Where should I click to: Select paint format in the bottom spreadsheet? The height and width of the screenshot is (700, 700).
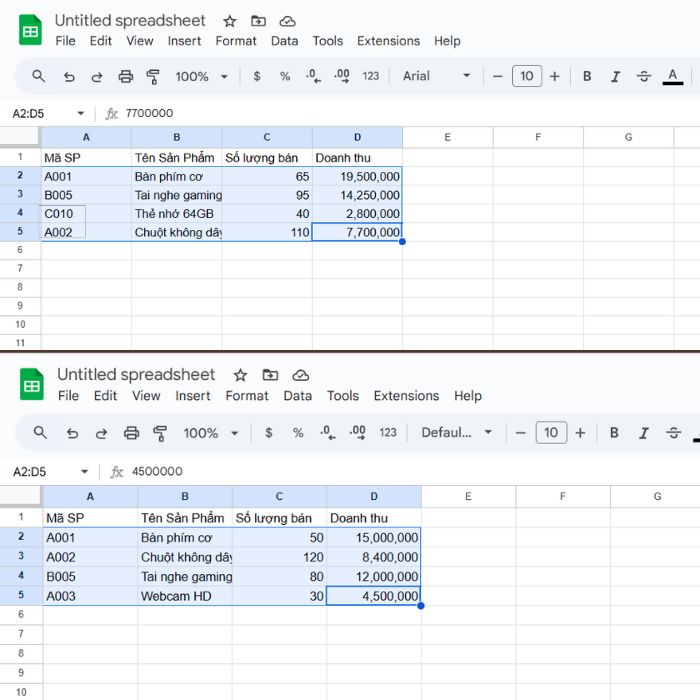coord(160,433)
